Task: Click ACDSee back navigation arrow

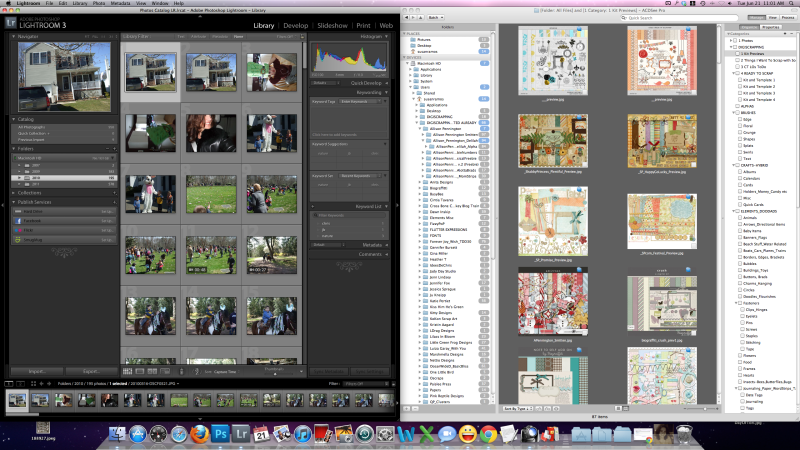Action: pos(407,17)
